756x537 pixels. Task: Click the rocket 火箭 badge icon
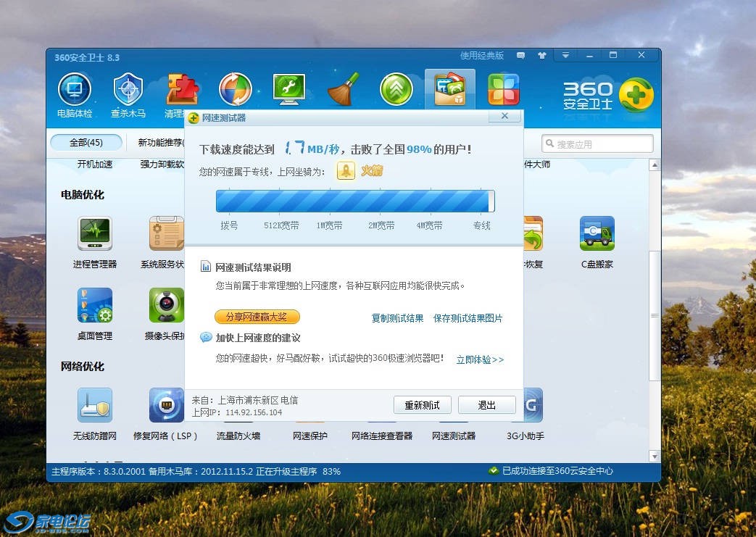click(346, 171)
